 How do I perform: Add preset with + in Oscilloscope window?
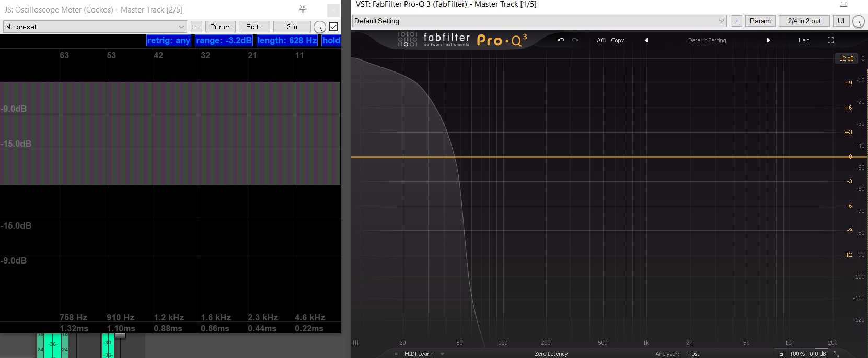(196, 27)
